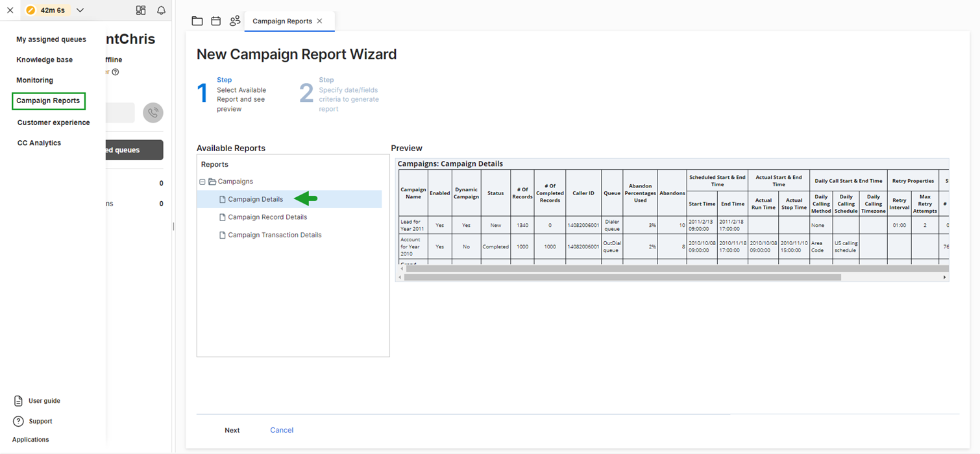This screenshot has width=980, height=454.
Task: Click the Support question mark icon
Action: [x=18, y=422]
